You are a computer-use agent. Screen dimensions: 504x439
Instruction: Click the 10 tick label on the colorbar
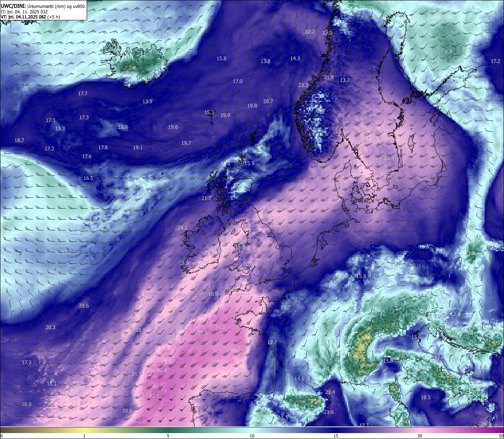coord(252,436)
